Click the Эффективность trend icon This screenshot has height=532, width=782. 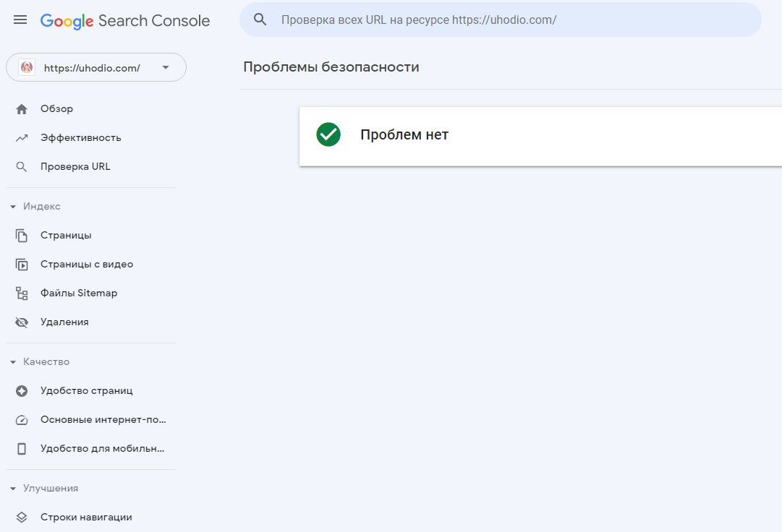(x=22, y=138)
